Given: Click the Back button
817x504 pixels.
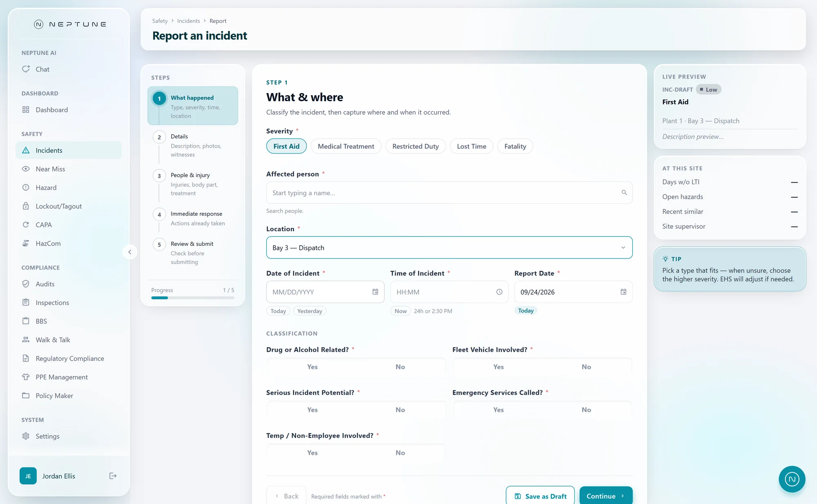Looking at the screenshot, I should click(x=287, y=496).
